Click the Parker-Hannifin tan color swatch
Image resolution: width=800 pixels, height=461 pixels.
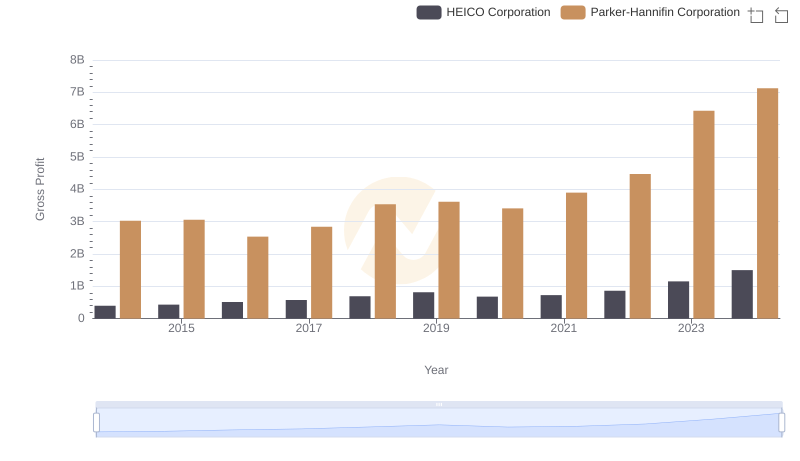(x=572, y=12)
